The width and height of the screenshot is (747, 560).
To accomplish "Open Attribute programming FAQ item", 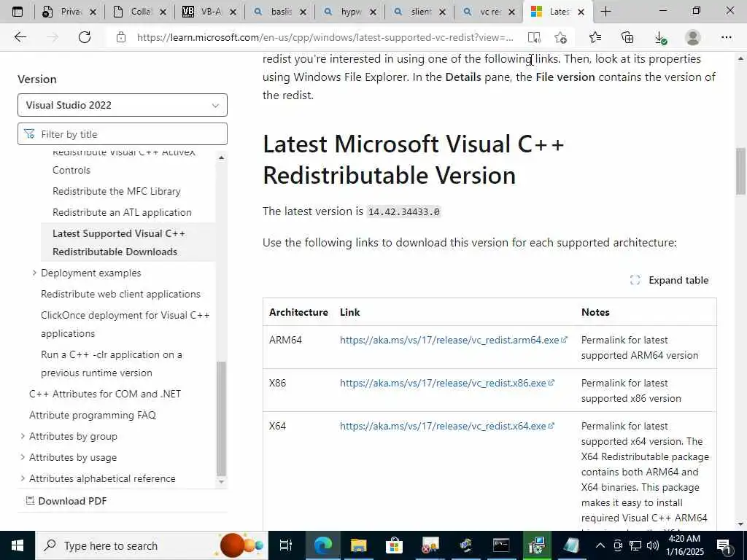I will pos(93,415).
